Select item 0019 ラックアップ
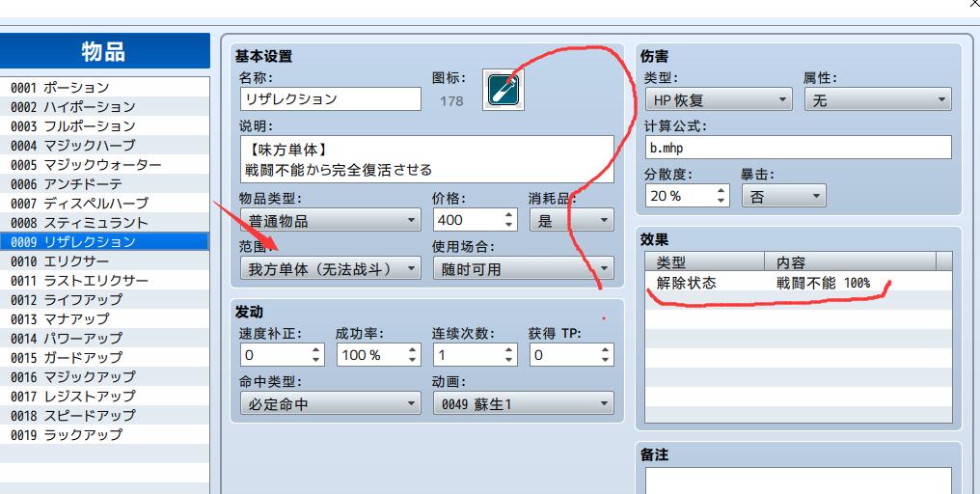The image size is (980, 494). pos(105,434)
